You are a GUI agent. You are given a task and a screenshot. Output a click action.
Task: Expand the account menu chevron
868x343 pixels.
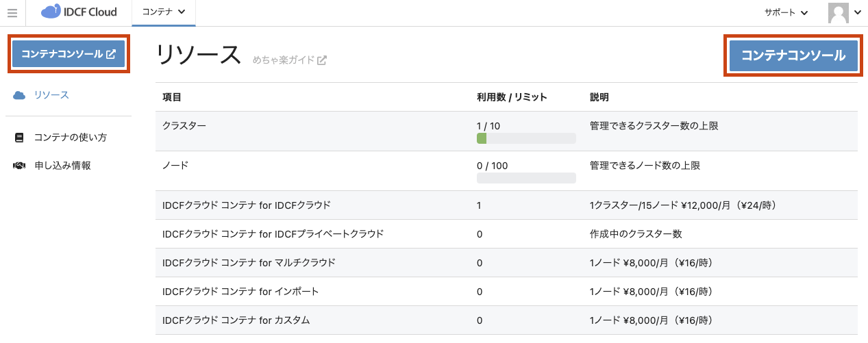[858, 13]
